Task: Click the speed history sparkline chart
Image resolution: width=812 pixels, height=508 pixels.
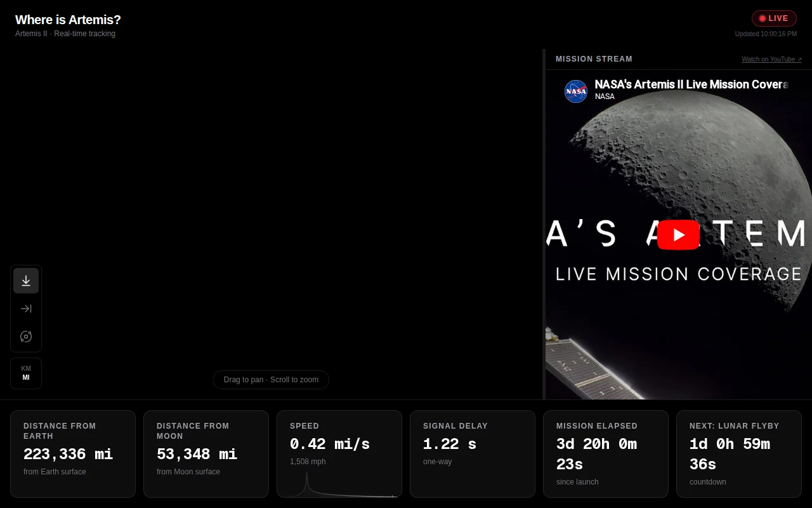Action: coord(339,484)
